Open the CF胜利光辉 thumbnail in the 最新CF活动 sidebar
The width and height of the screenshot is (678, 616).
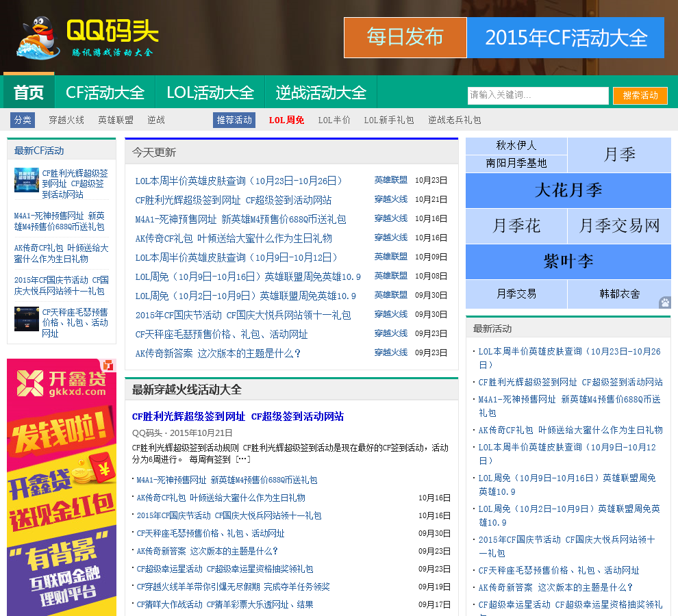(x=27, y=179)
